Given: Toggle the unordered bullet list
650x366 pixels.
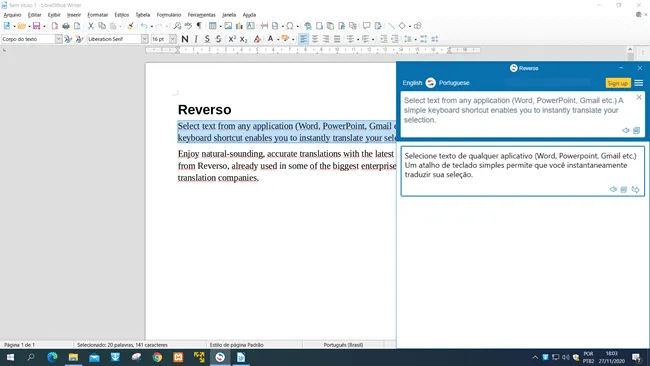Looking at the screenshot, I should pyautogui.click(x=351, y=39).
